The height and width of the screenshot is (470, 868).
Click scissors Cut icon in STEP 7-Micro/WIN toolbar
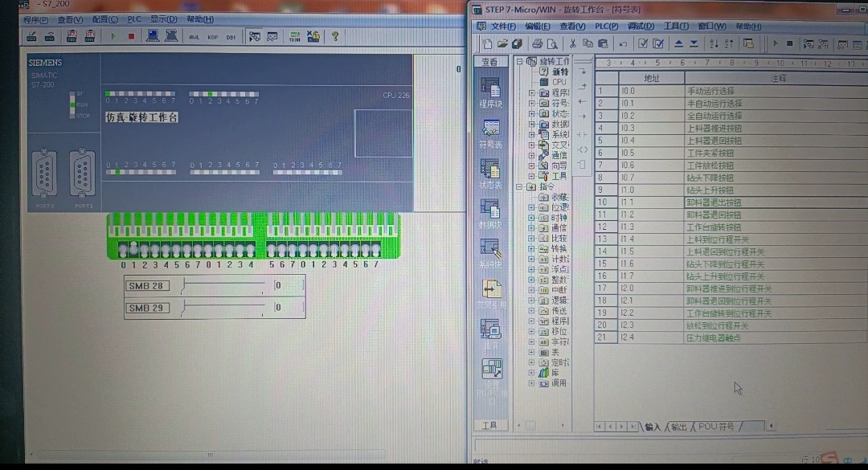(573, 43)
